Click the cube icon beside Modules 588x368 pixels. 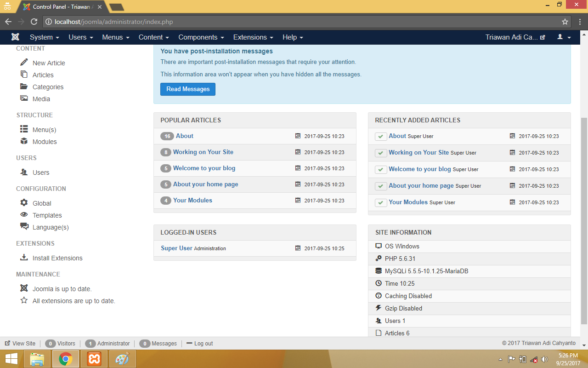click(x=24, y=141)
